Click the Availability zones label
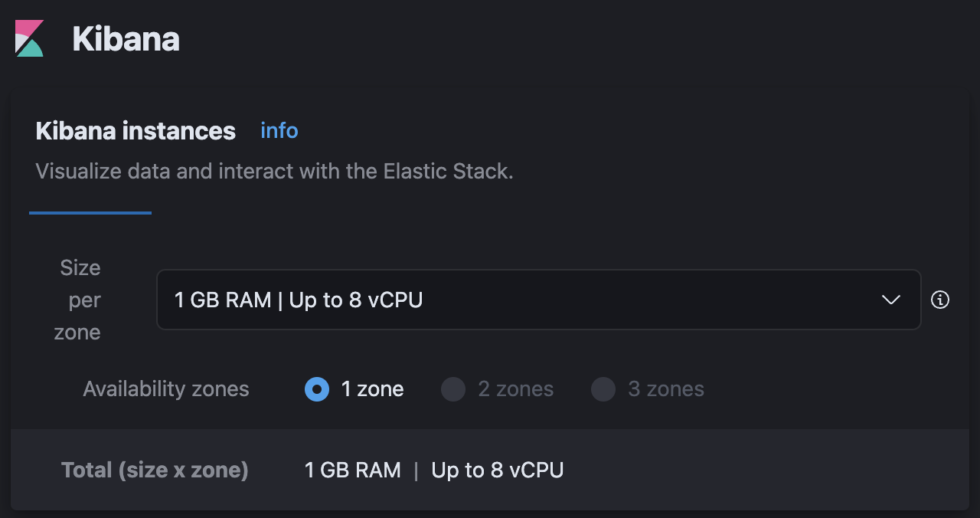The height and width of the screenshot is (518, 980). [166, 389]
